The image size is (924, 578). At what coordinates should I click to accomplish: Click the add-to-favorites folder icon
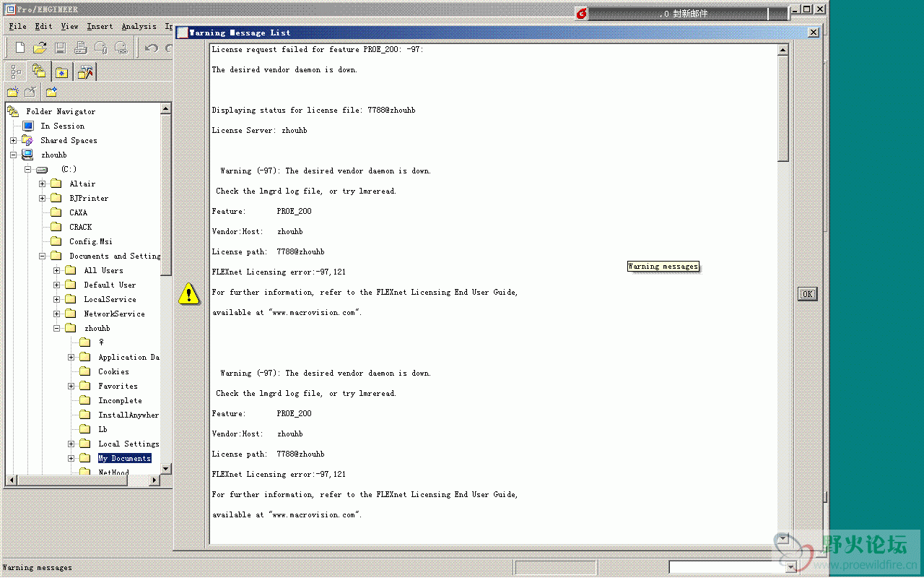[x=51, y=92]
